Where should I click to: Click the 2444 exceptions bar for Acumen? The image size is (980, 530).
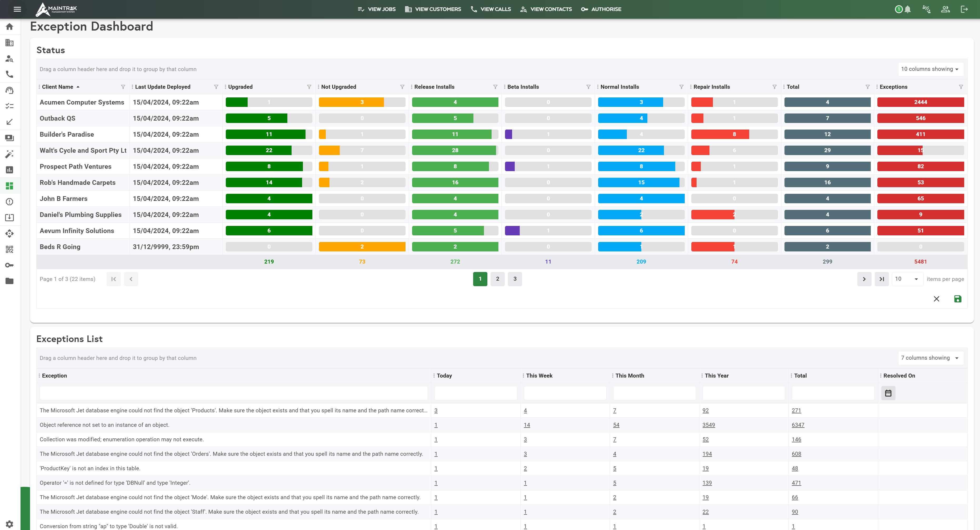(920, 102)
